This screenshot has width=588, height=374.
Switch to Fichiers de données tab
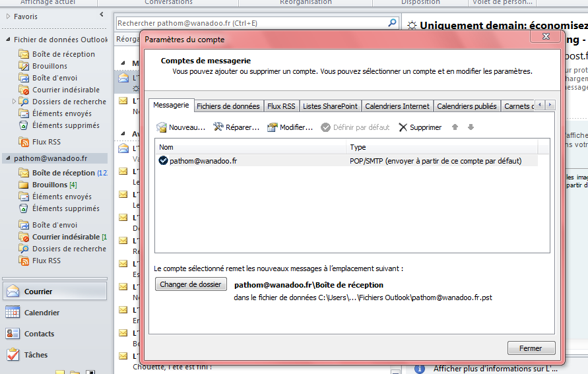click(228, 106)
